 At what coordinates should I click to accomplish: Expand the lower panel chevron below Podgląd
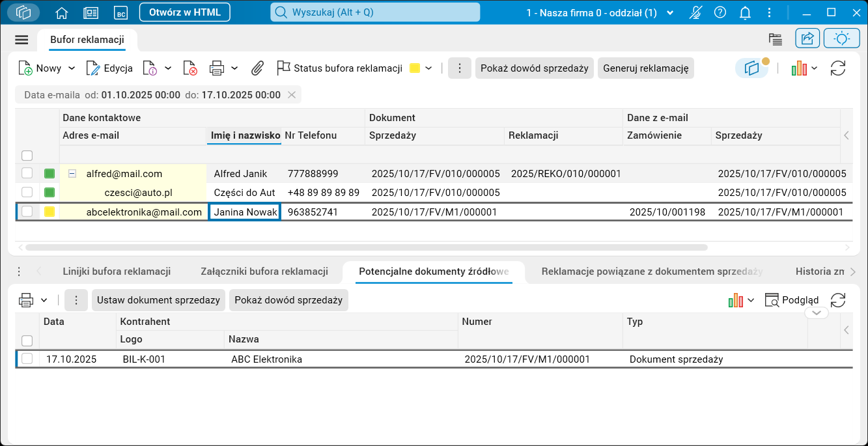pyautogui.click(x=817, y=313)
